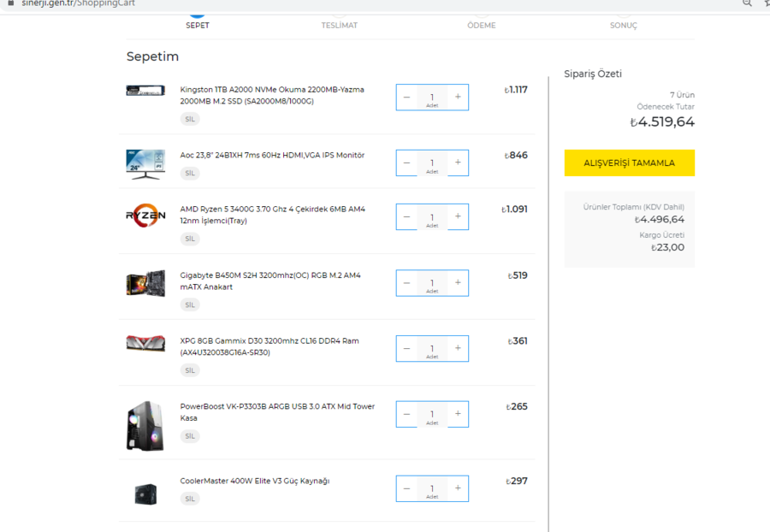This screenshot has width=770, height=532.
Task: Open the Aoc monitor product thumbnail
Action: pyautogui.click(x=145, y=164)
